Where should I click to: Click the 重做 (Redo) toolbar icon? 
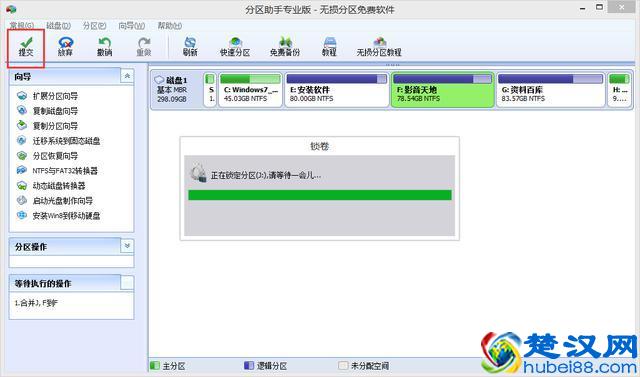[x=144, y=42]
